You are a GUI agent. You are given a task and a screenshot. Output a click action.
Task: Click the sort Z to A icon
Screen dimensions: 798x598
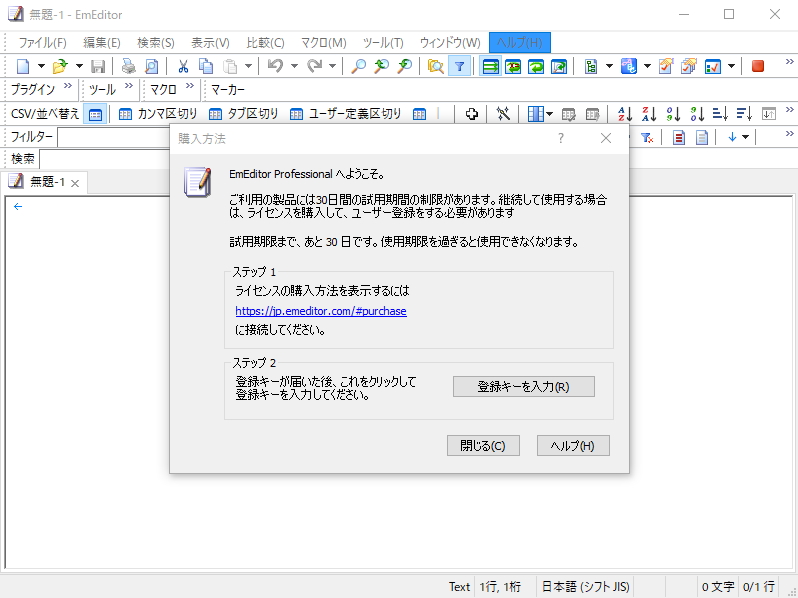click(649, 114)
